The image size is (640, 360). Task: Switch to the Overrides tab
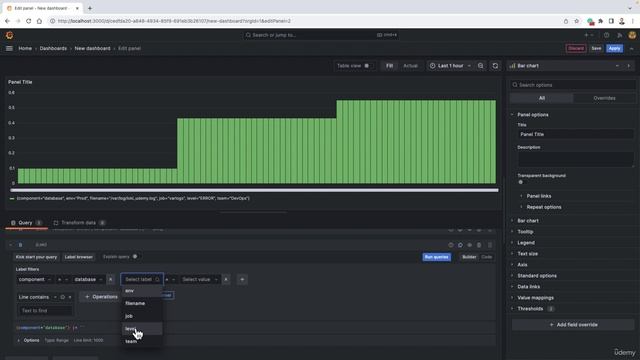pos(604,98)
